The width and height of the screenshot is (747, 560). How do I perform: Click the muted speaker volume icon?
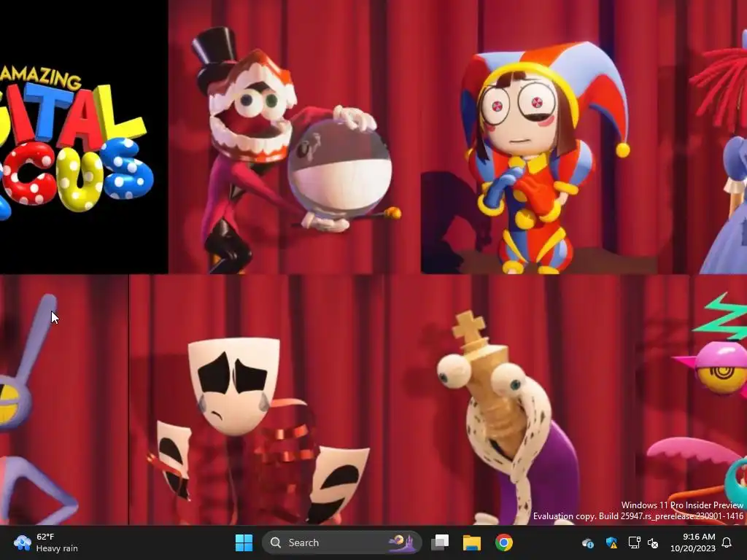coord(653,542)
